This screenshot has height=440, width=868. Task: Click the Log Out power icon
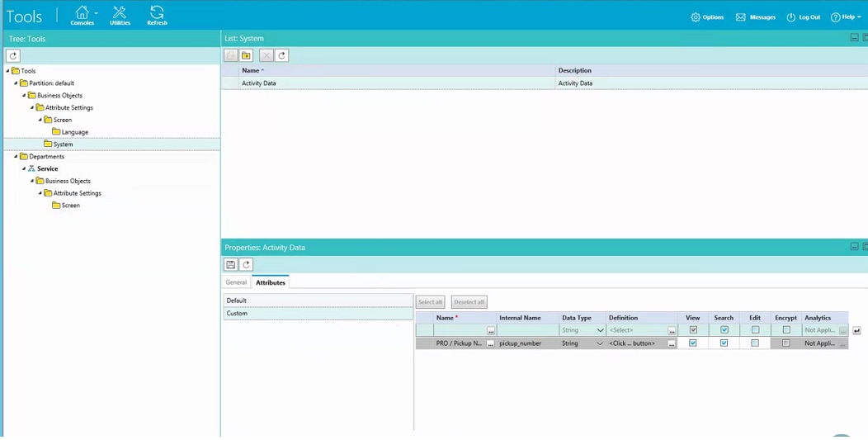[x=791, y=17]
